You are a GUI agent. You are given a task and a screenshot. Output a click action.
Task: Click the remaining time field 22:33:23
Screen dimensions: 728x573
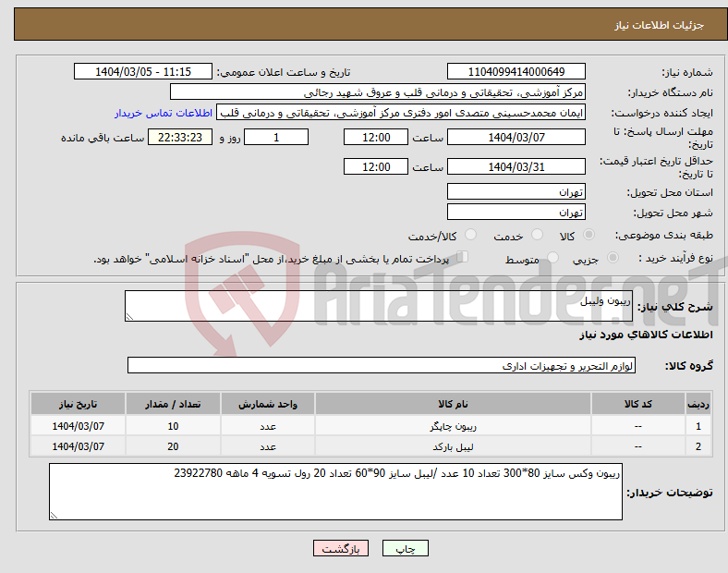[x=180, y=137]
